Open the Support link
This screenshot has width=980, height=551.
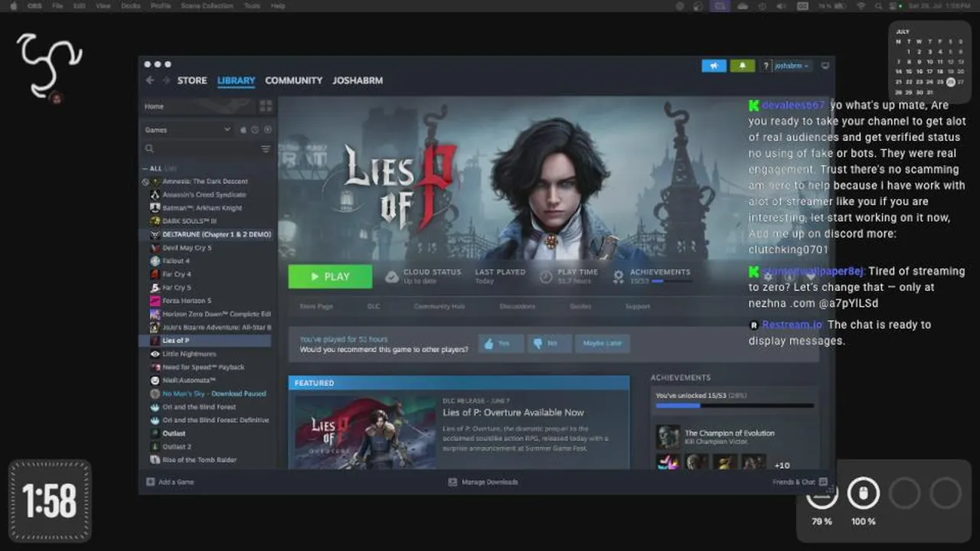click(638, 306)
